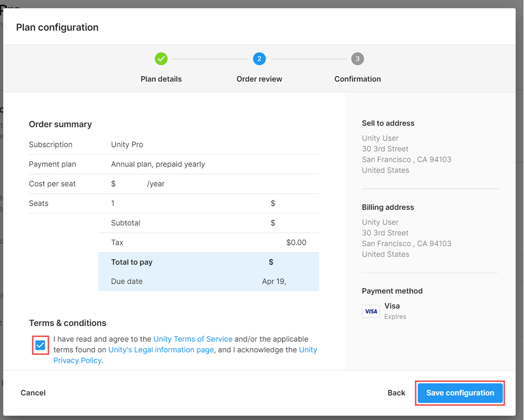
Task: Uncheck the terms and conditions agreement checkbox
Action: [40, 345]
